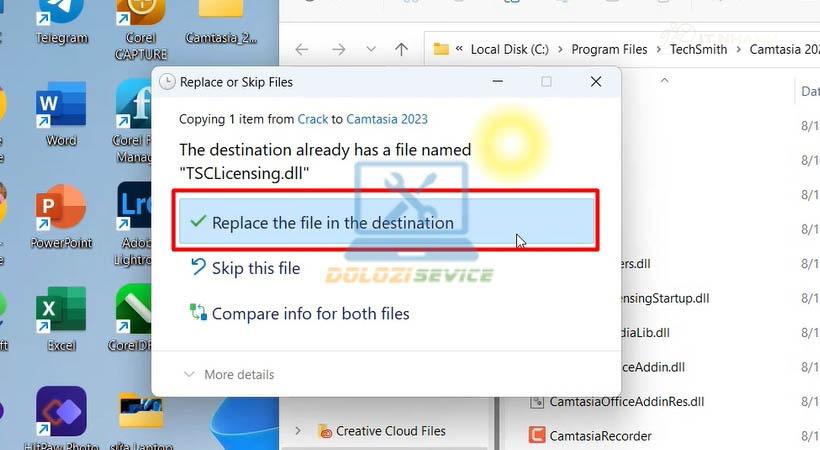Open the HitPaw Photo desktop icon
The image size is (820, 450).
click(61, 413)
